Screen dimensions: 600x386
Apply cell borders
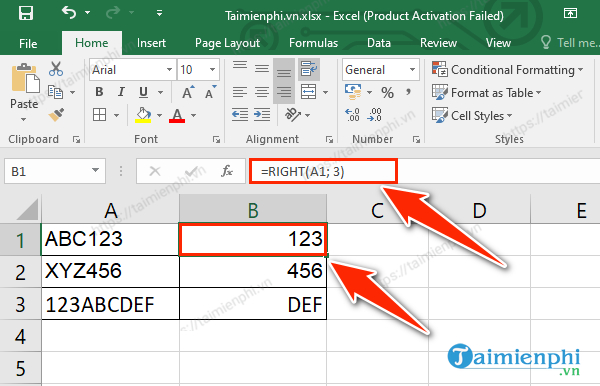99,114
